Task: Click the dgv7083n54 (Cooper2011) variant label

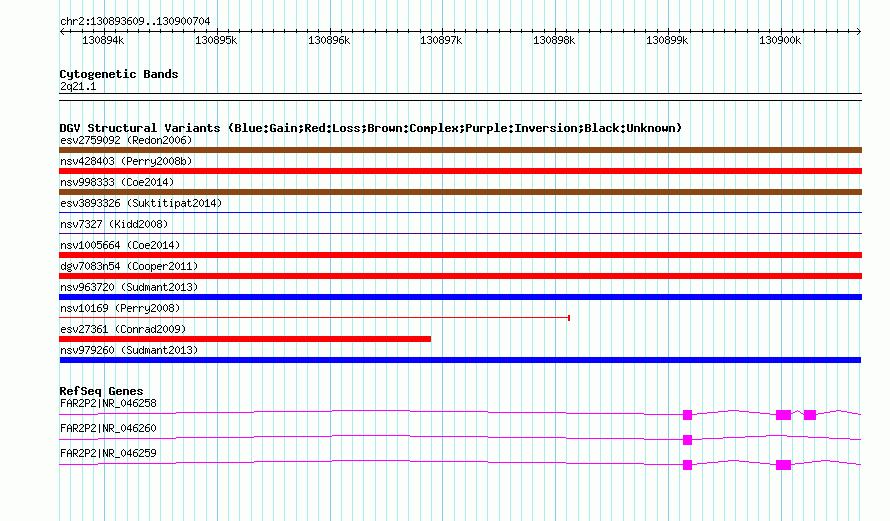Action: tap(129, 266)
